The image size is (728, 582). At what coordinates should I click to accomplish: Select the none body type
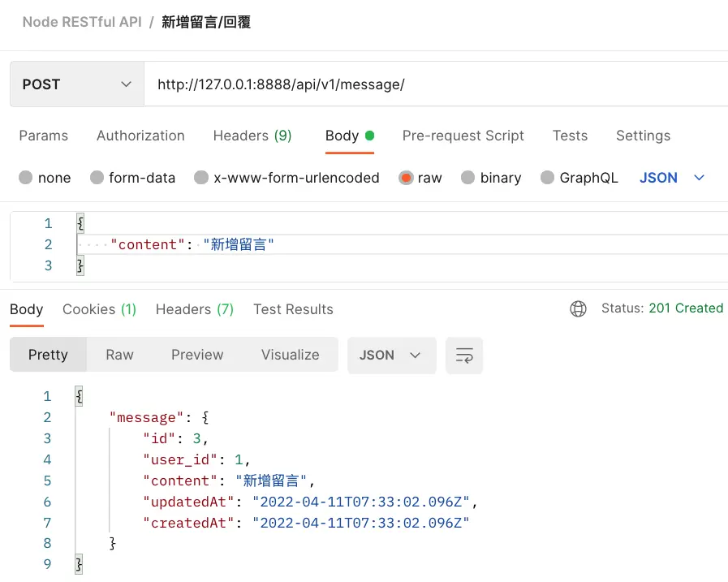pos(26,178)
